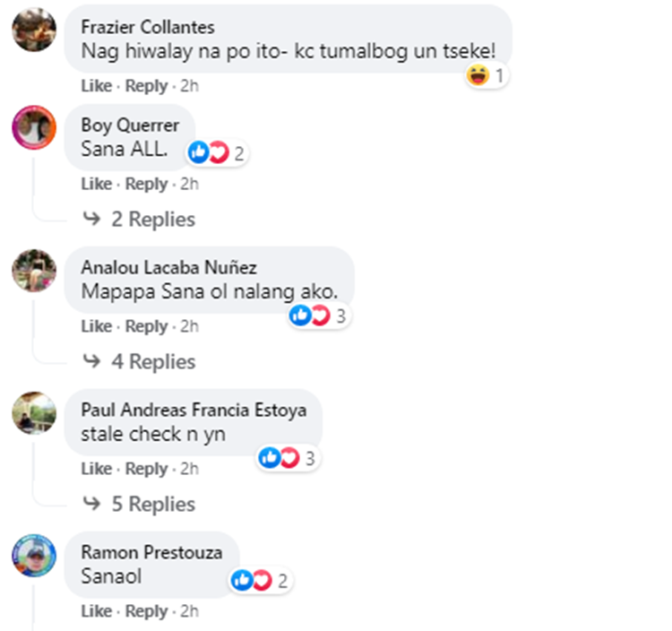The height and width of the screenshot is (631, 672).
Task: Expand 4 Replies under Analou's comment
Action: pos(139,361)
